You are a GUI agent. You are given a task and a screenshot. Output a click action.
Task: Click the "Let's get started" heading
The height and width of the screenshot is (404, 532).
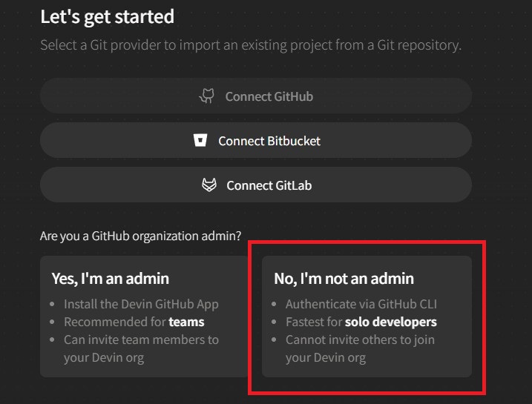[107, 16]
